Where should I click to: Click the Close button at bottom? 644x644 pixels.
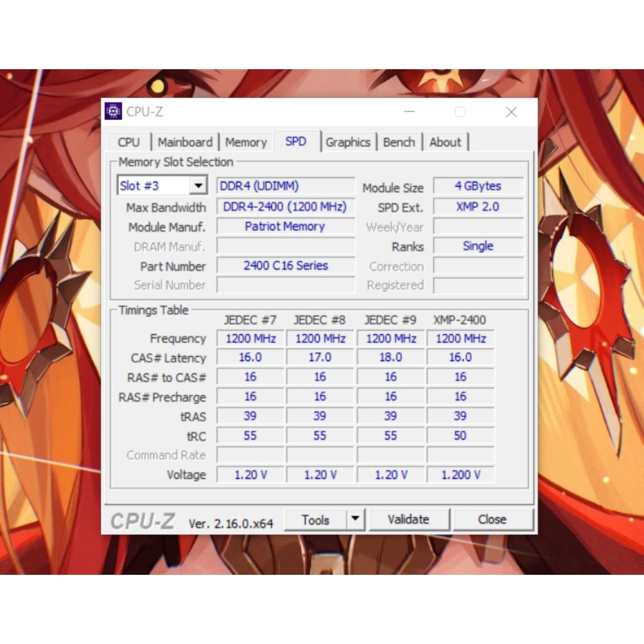tap(492, 519)
